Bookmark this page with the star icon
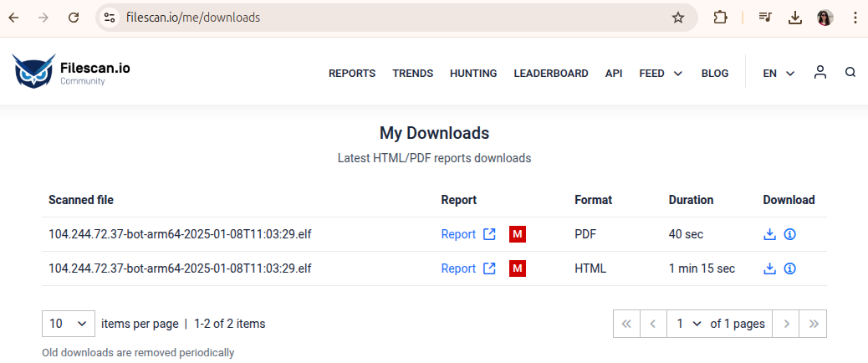The height and width of the screenshot is (363, 868). click(x=677, y=18)
